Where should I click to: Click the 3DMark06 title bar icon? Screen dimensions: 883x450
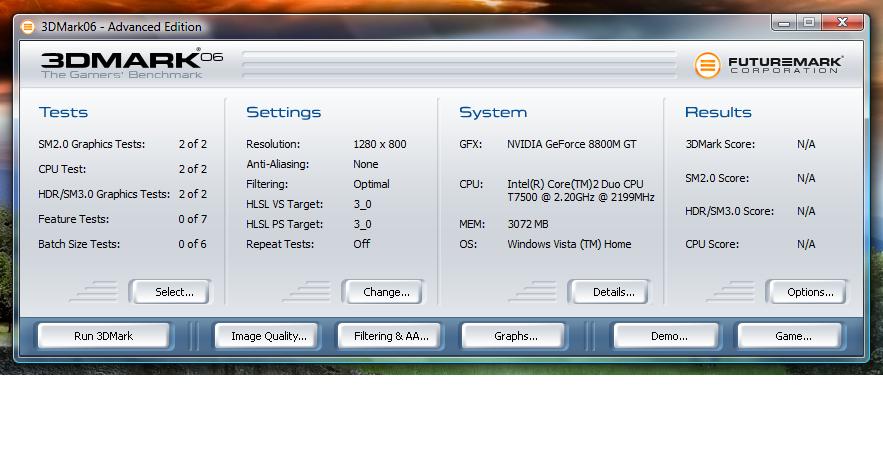[x=27, y=27]
